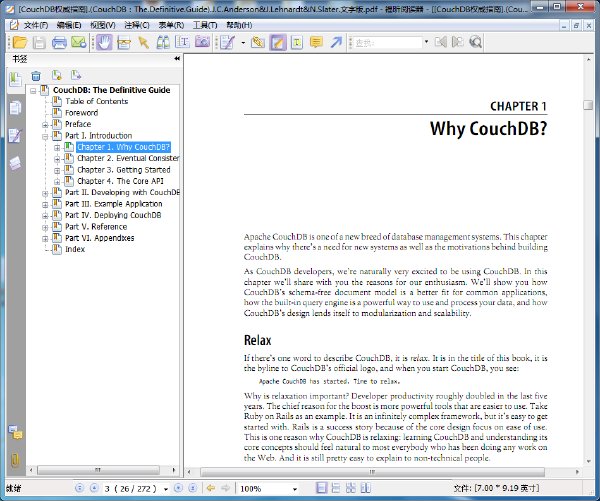The width and height of the screenshot is (600, 501).
Task: Open the 100% zoom level dropdown
Action: click(295, 489)
